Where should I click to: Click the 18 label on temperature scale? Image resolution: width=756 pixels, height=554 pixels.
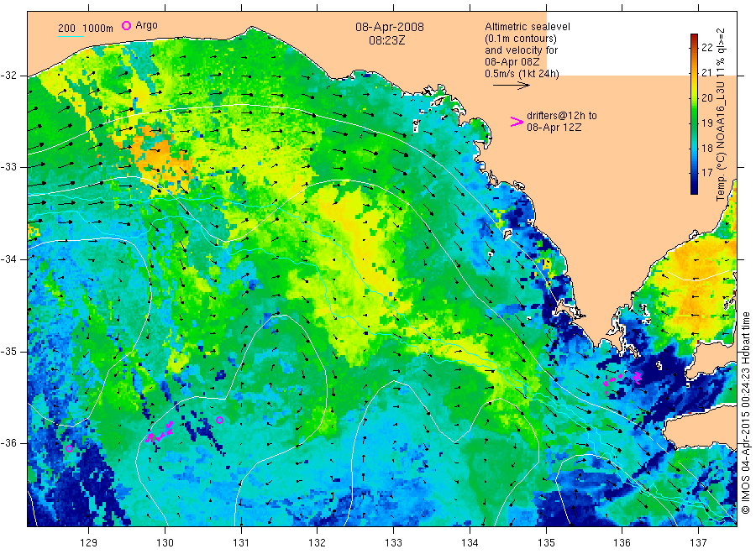pos(706,148)
